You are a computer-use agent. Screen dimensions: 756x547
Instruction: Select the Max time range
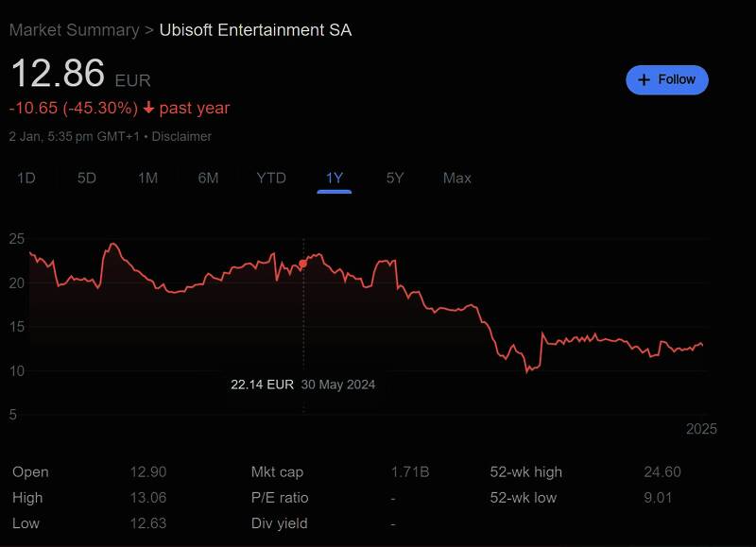click(457, 178)
